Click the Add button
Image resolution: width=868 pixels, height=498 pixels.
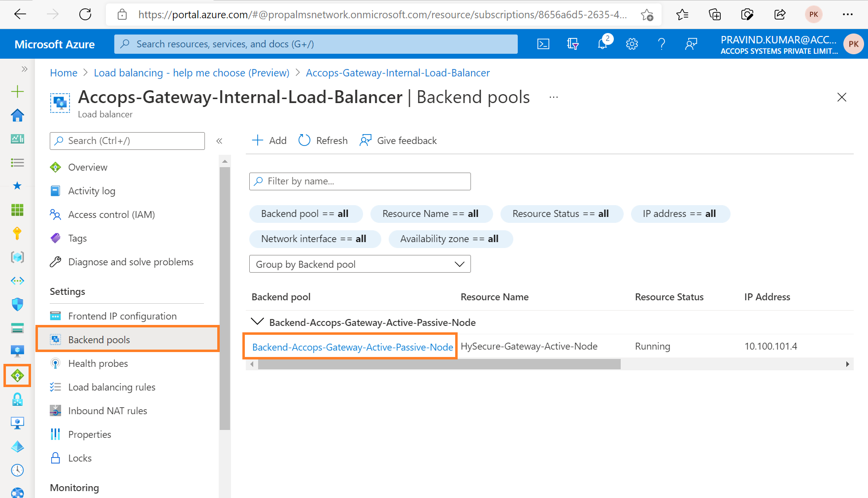point(269,141)
